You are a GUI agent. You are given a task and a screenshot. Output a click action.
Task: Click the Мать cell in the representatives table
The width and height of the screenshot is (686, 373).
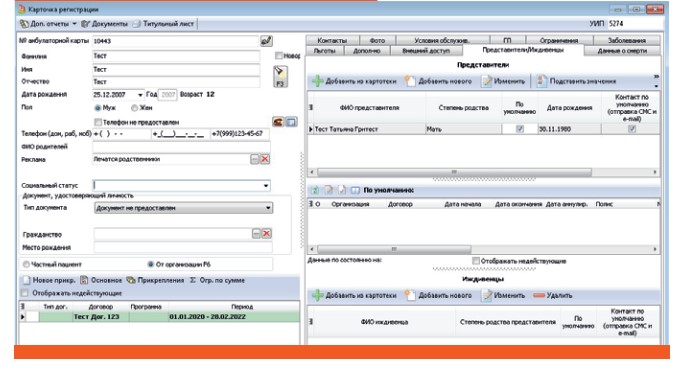[x=463, y=129]
